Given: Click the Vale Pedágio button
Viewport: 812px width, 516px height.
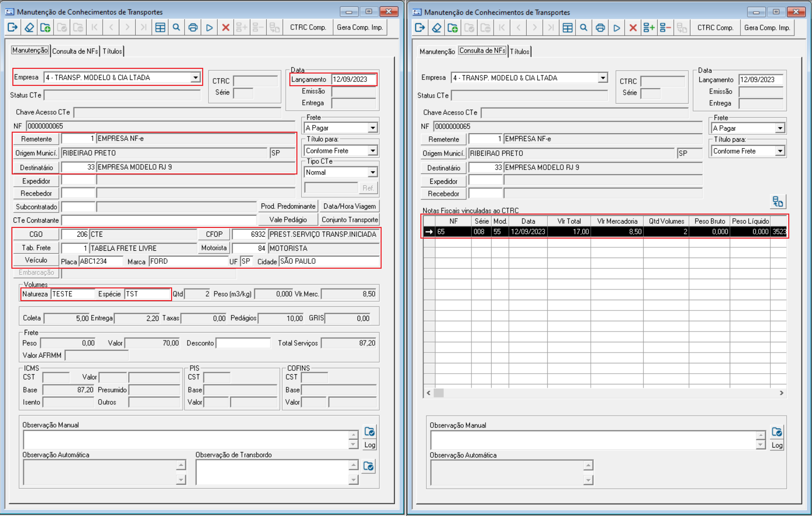Looking at the screenshot, I should [x=288, y=220].
